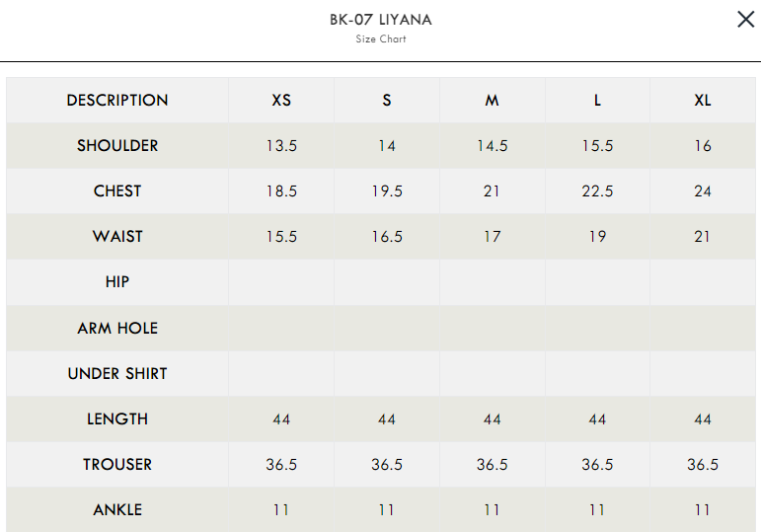Select the CHEST row label

pyautogui.click(x=117, y=191)
